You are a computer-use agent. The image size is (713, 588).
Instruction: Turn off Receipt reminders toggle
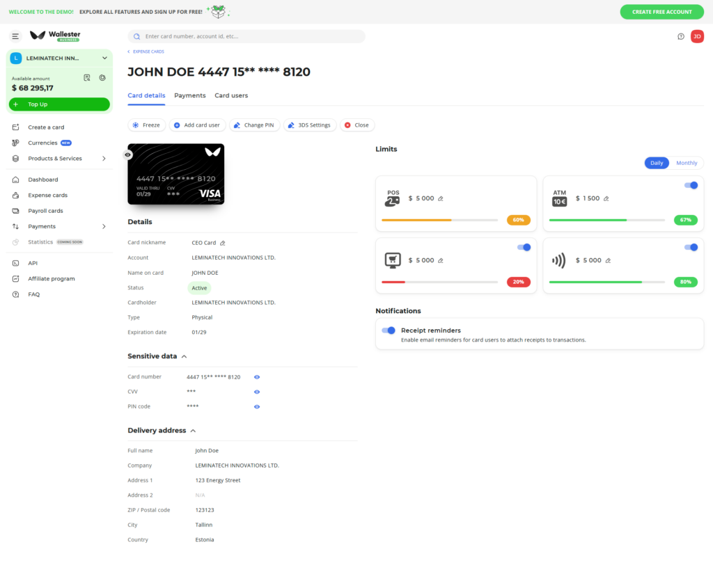pyautogui.click(x=389, y=331)
